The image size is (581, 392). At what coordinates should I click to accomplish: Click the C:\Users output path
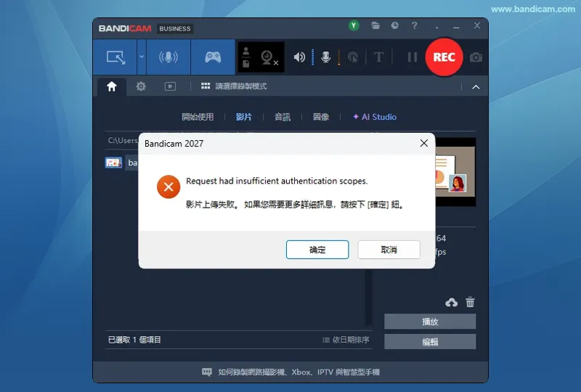123,140
